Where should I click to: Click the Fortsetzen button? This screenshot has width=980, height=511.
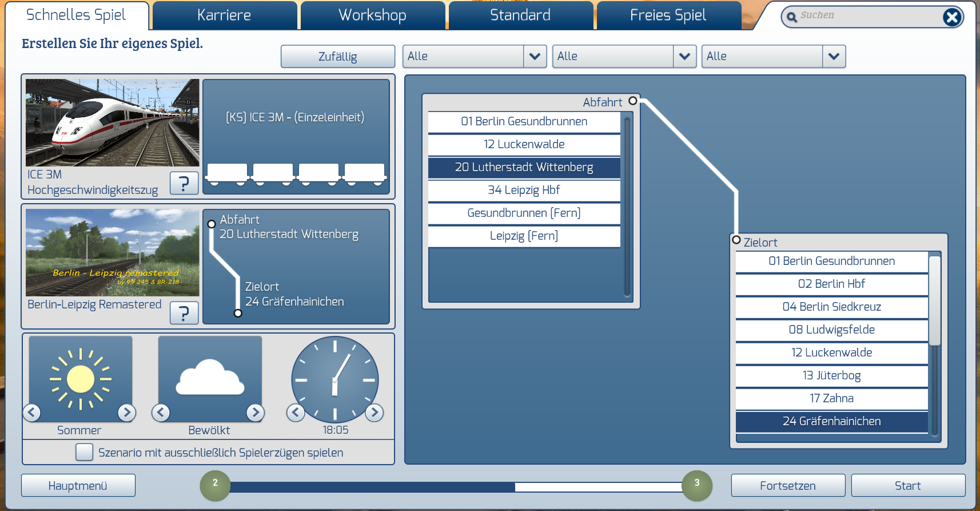(x=788, y=485)
